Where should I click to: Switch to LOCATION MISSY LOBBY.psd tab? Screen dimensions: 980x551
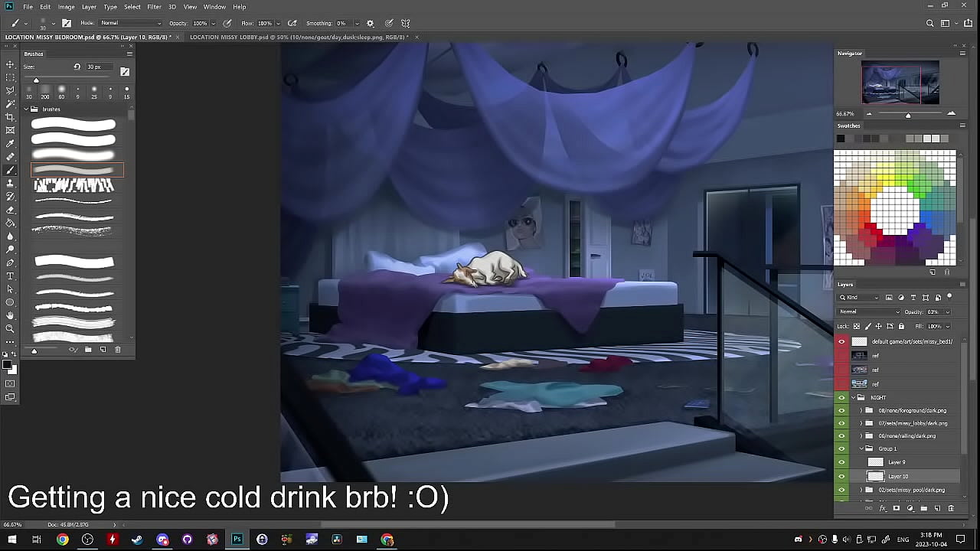click(299, 37)
